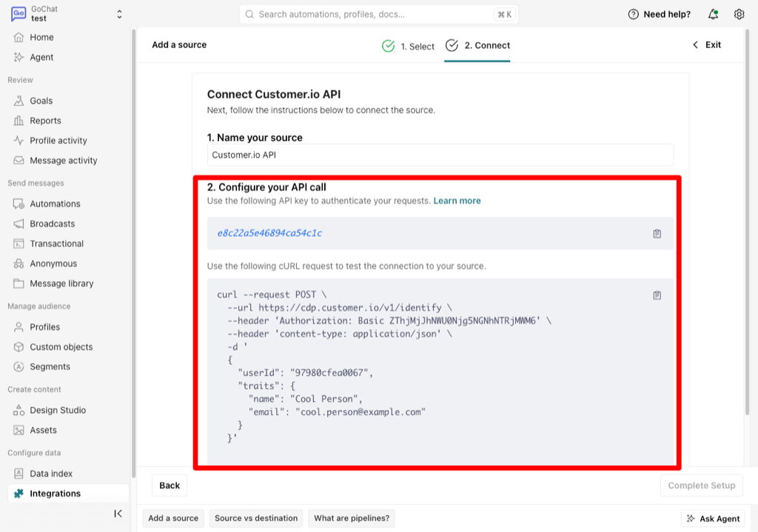Screen dimensions: 758x532
Task: Click the Back button
Action: (170, 485)
